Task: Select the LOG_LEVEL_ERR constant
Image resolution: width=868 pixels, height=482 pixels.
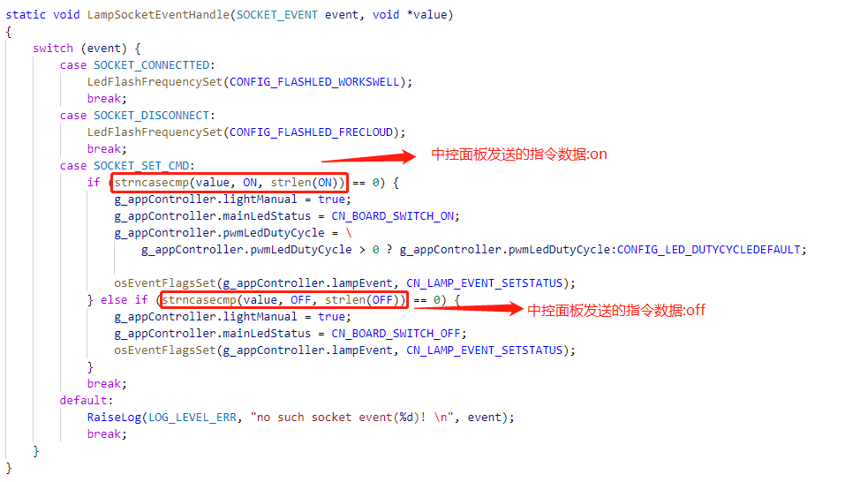Action: coord(192,418)
